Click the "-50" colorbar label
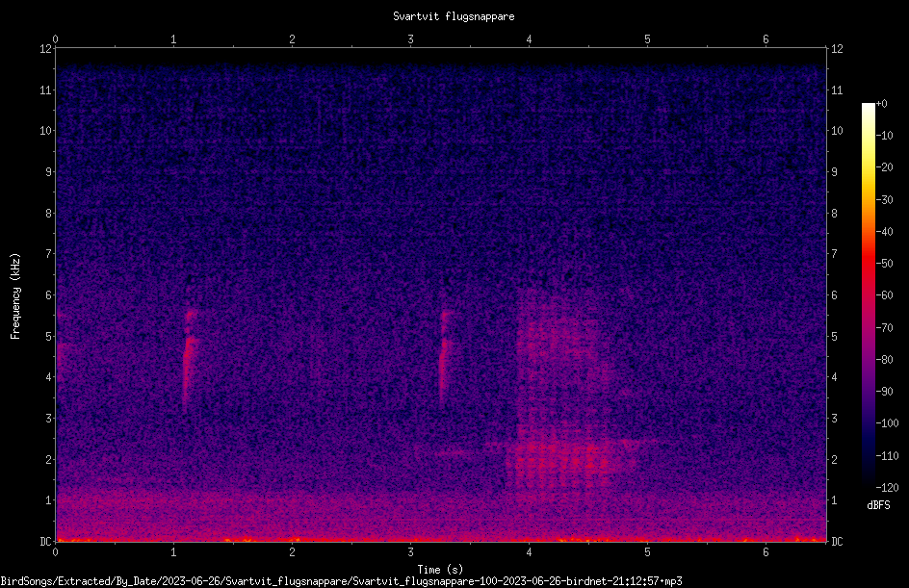The image size is (909, 588). [884, 263]
